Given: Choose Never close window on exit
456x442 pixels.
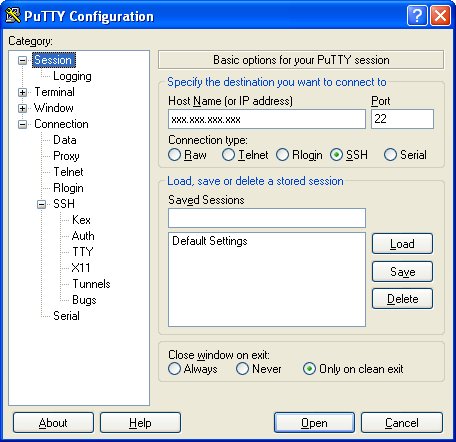Looking at the screenshot, I should tap(259, 369).
